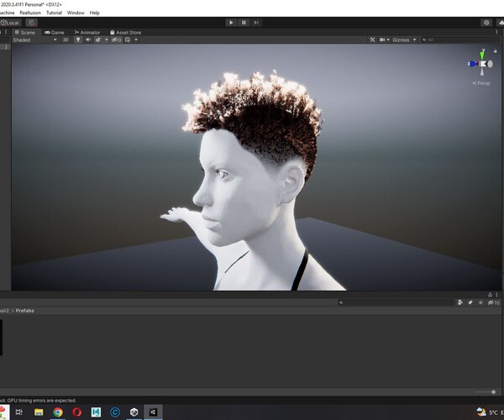Open the Window menu

coord(76,13)
